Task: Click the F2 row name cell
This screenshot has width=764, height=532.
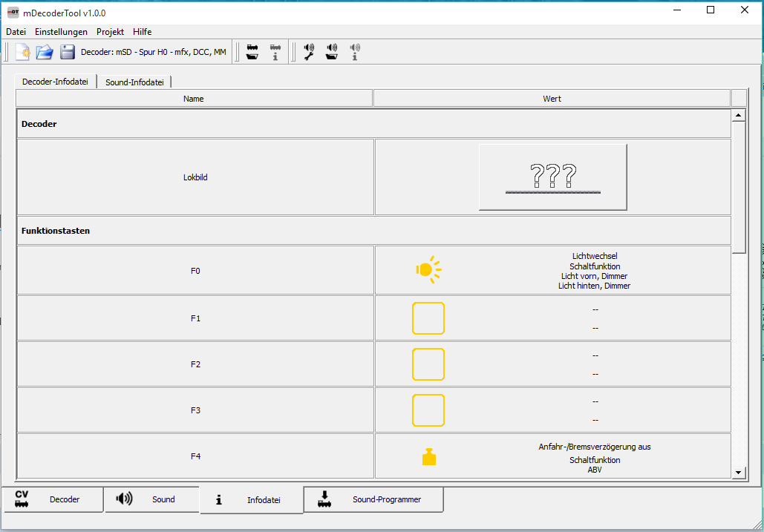Action: tap(195, 364)
